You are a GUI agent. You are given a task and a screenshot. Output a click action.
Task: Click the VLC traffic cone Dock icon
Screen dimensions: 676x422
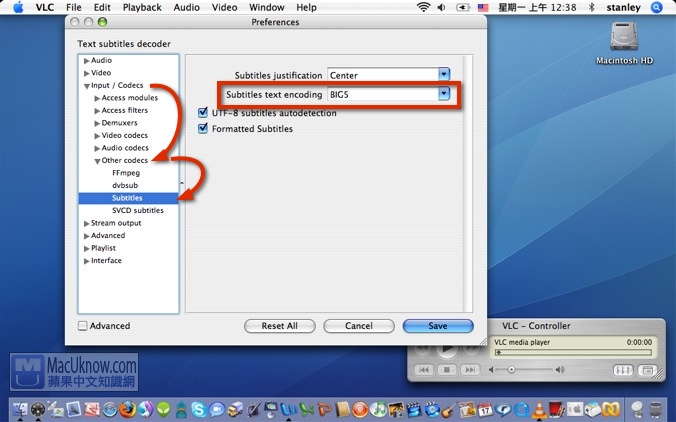[x=539, y=409]
